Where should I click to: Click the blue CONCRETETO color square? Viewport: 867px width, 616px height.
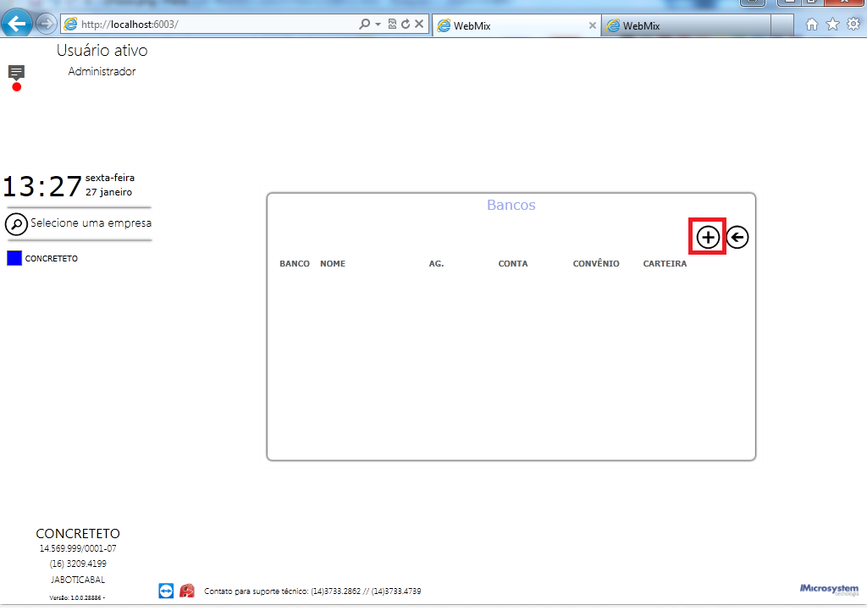(14, 258)
